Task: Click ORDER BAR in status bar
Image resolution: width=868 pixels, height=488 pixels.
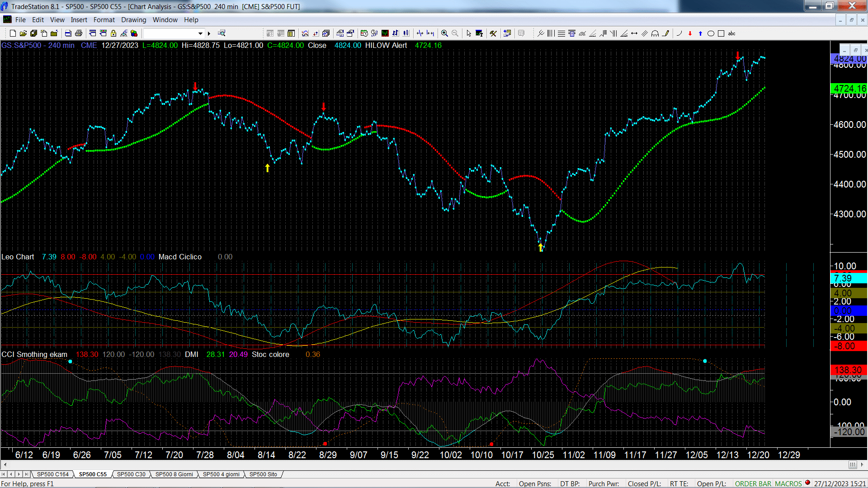Action: 753,484
